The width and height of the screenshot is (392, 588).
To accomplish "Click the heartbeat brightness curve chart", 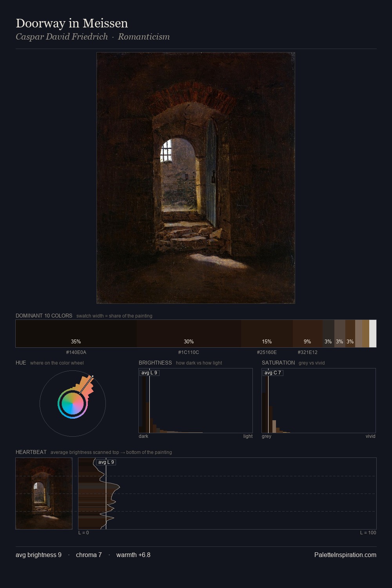I will pyautogui.click(x=227, y=494).
